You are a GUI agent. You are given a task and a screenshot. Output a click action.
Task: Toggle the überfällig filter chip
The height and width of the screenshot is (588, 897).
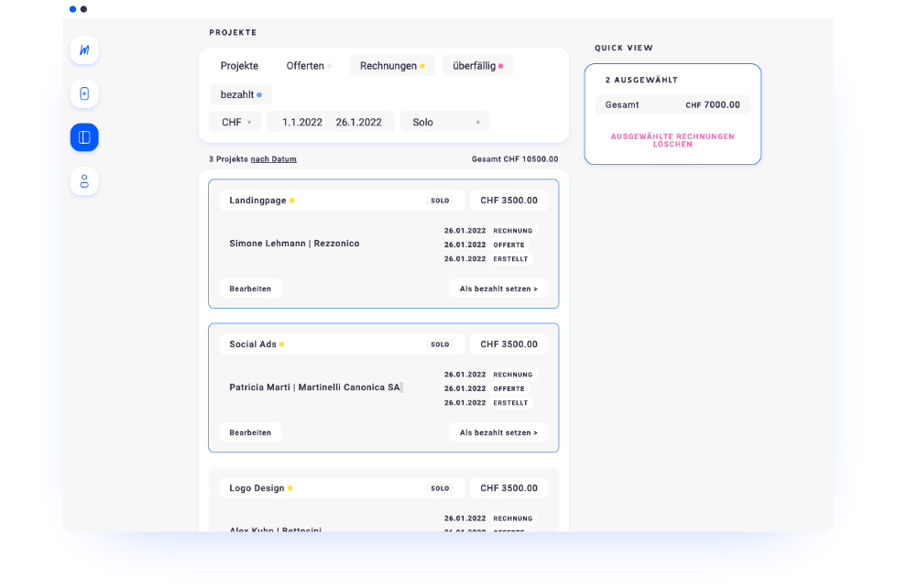point(477,66)
